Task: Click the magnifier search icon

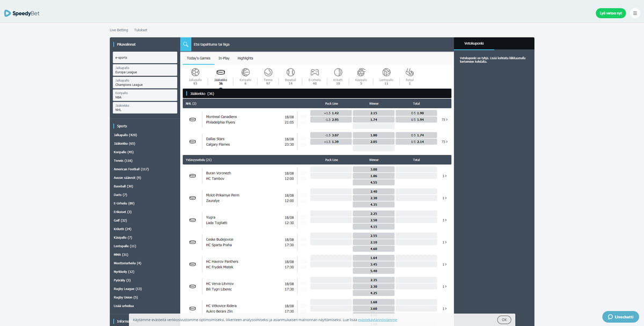Action: pos(186,44)
